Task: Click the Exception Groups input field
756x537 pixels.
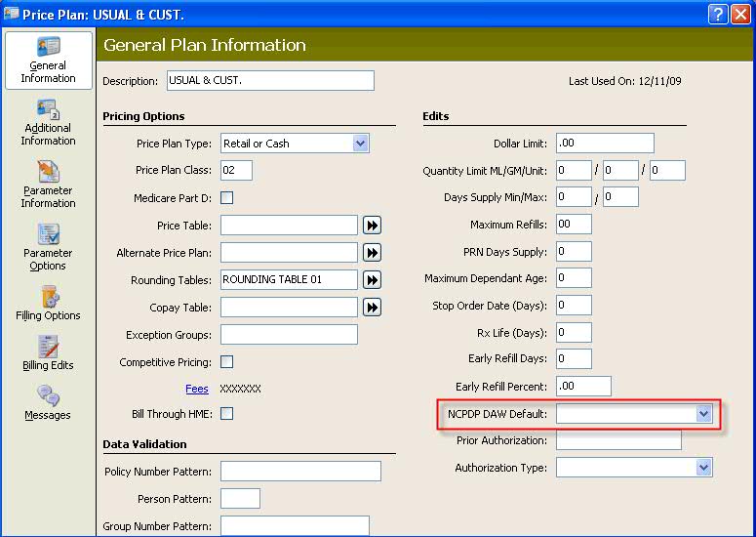Action: 289,334
